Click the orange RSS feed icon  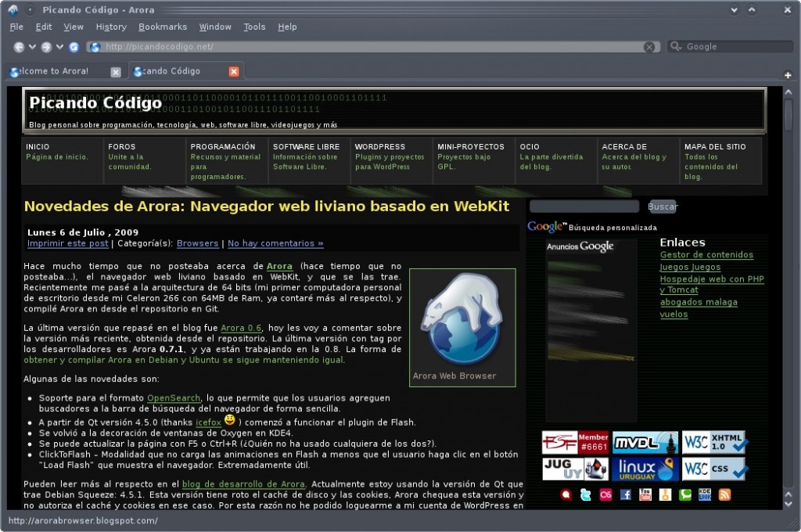[724, 494]
